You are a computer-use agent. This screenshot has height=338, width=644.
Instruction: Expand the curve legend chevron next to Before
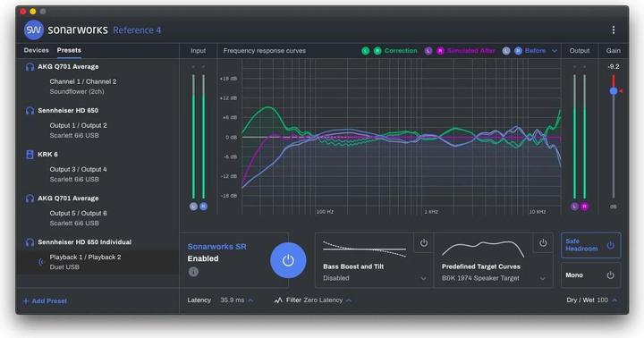555,51
